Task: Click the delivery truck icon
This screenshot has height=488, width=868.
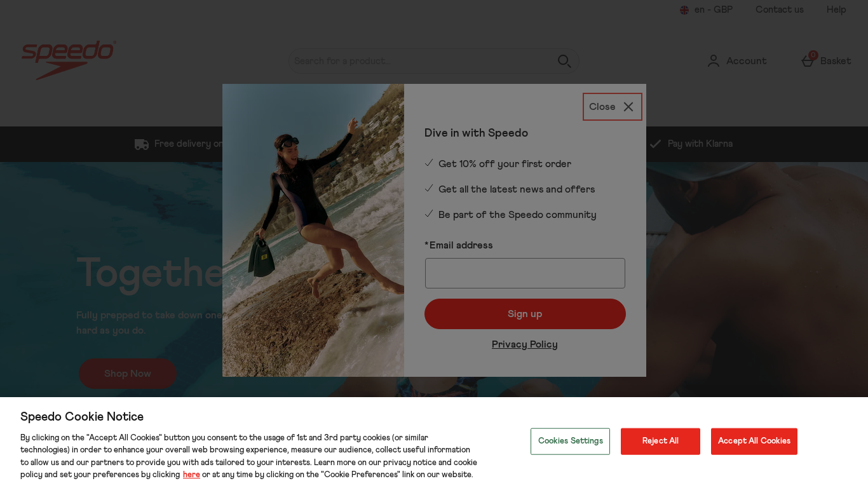Action: (x=142, y=144)
